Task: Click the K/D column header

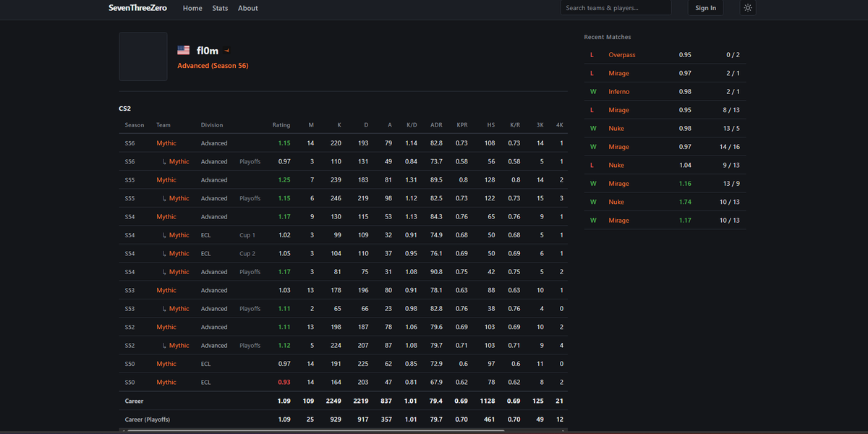Action: [x=412, y=125]
